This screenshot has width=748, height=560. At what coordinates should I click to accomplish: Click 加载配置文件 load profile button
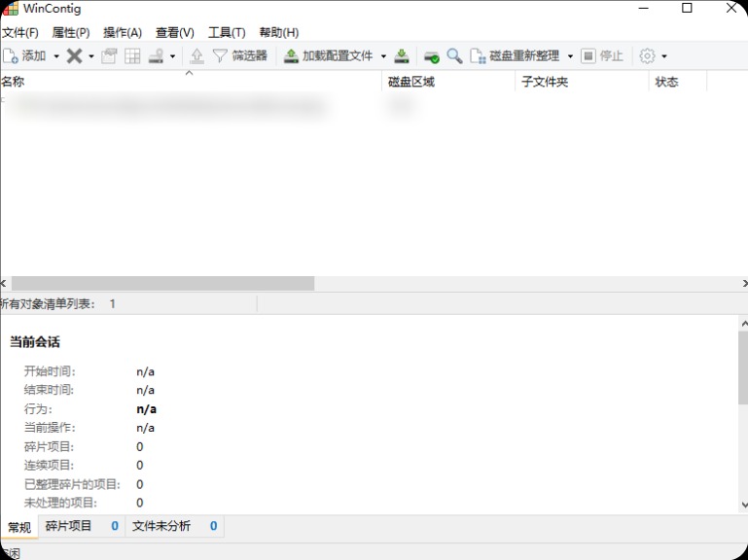tap(328, 56)
